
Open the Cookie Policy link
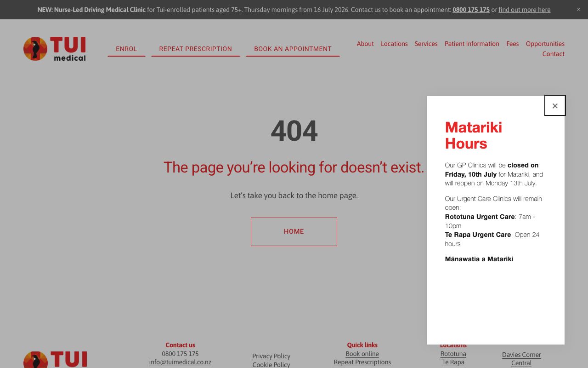(271, 364)
